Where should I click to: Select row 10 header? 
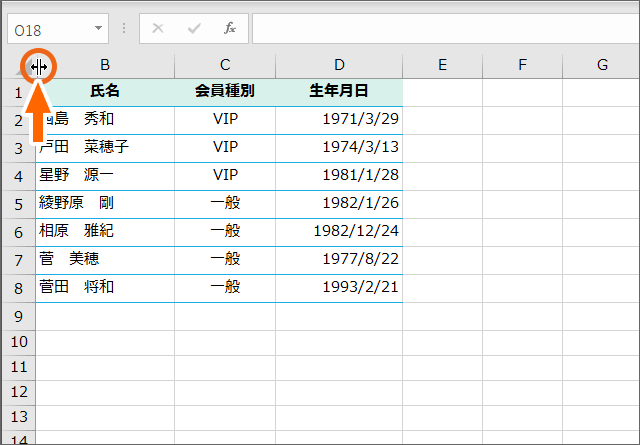(18, 343)
